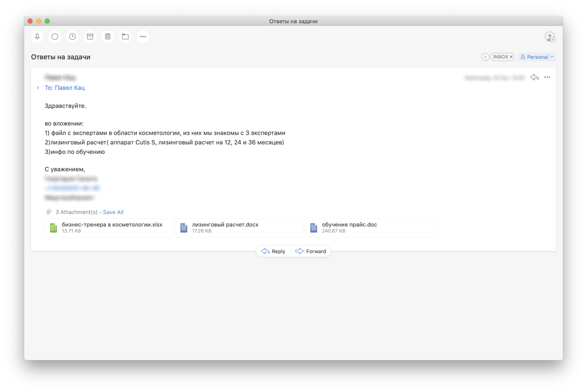Click the green zoom window button
587x392 pixels.
[x=47, y=21]
